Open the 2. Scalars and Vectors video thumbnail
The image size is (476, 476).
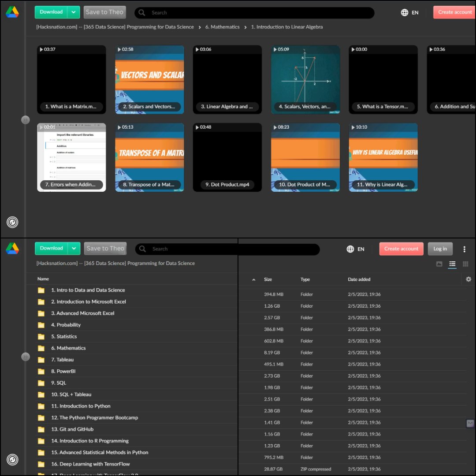click(x=149, y=79)
